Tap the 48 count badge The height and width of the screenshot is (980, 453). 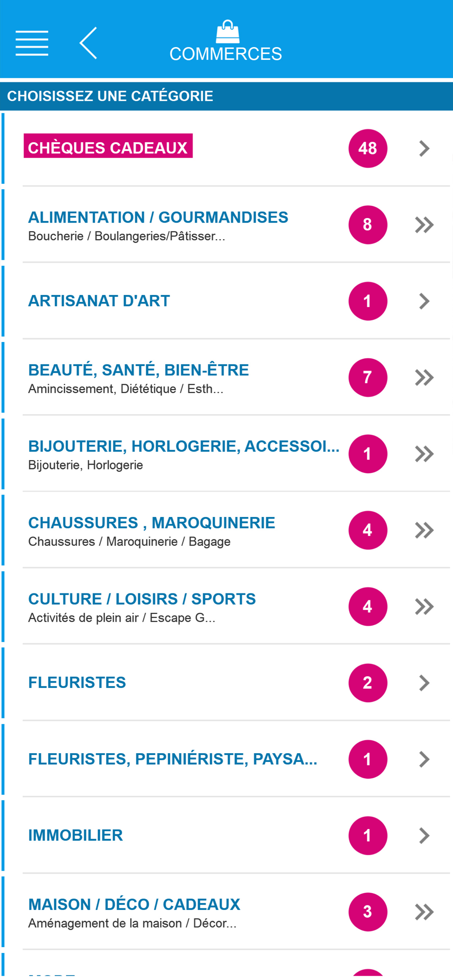368,148
